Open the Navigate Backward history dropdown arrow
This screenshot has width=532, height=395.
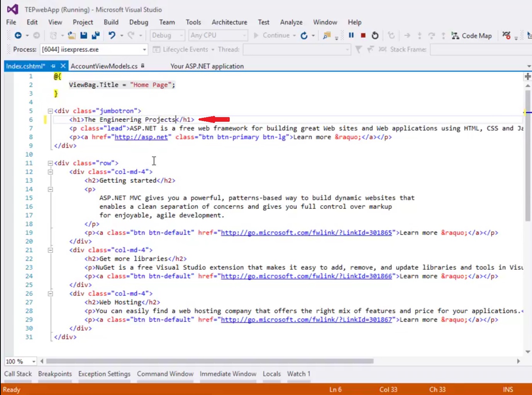coord(27,36)
